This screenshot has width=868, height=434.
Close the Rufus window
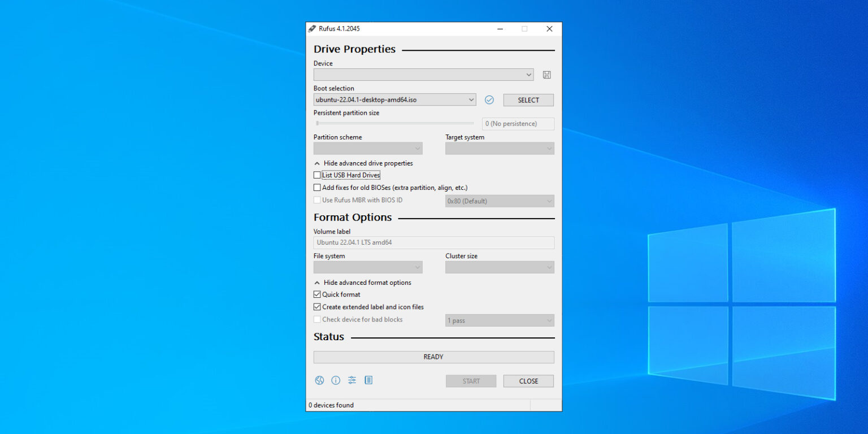(549, 29)
